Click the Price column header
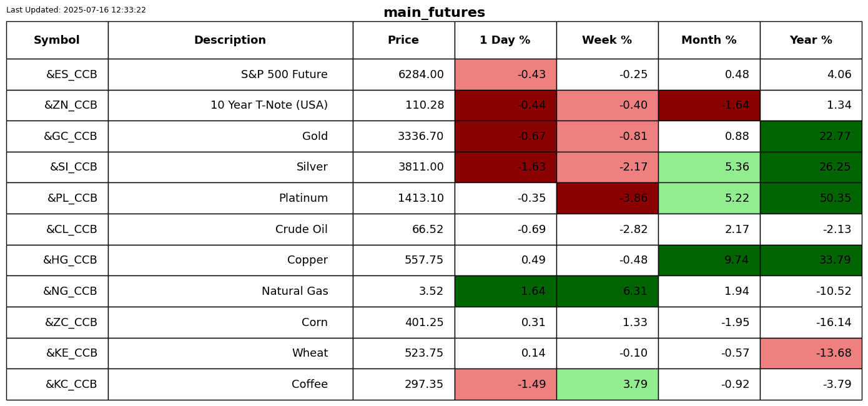The width and height of the screenshot is (868, 406). tap(403, 41)
